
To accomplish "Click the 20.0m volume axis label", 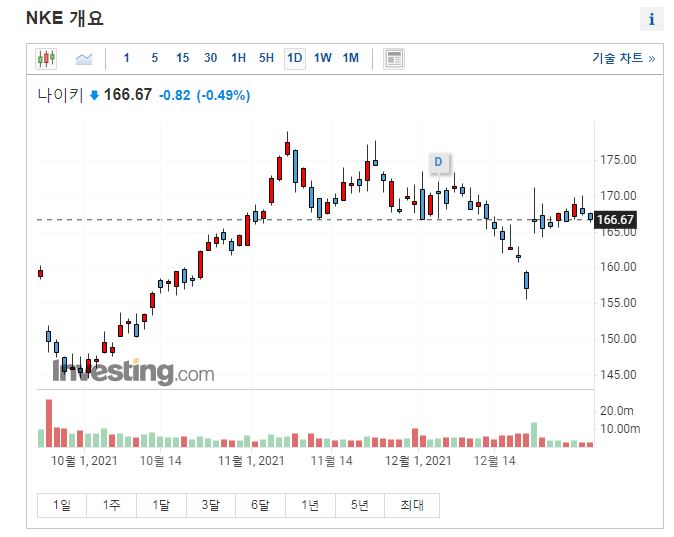I will [x=617, y=411].
